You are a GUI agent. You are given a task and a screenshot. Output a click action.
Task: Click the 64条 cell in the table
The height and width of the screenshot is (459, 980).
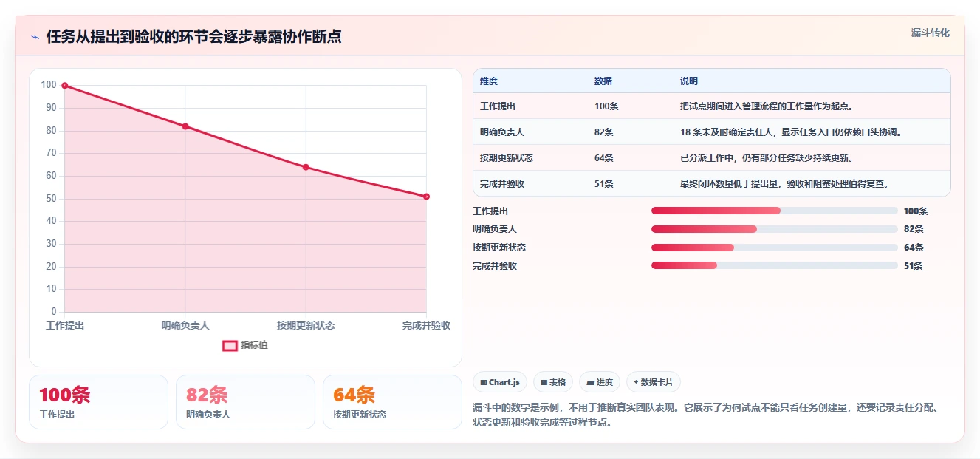coord(604,158)
